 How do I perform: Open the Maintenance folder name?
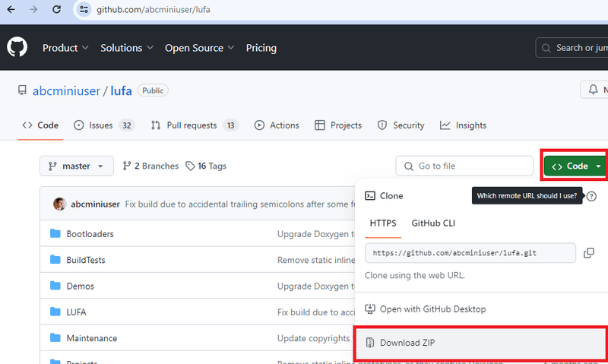91,338
